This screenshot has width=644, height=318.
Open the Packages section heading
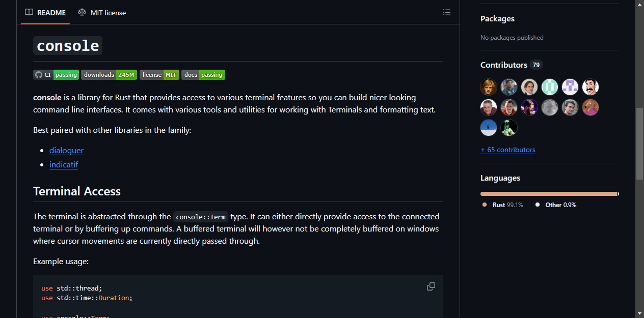coord(497,18)
